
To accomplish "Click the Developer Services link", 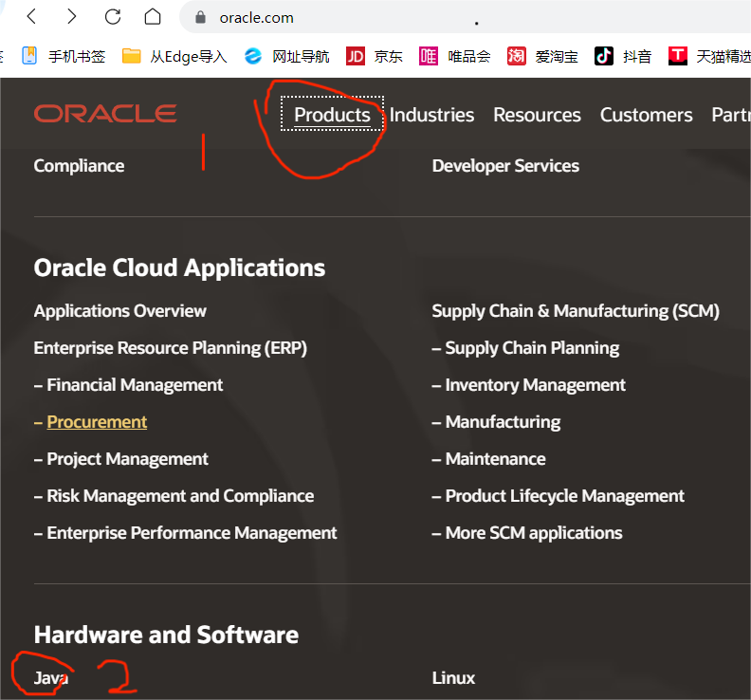I will pyautogui.click(x=505, y=166).
